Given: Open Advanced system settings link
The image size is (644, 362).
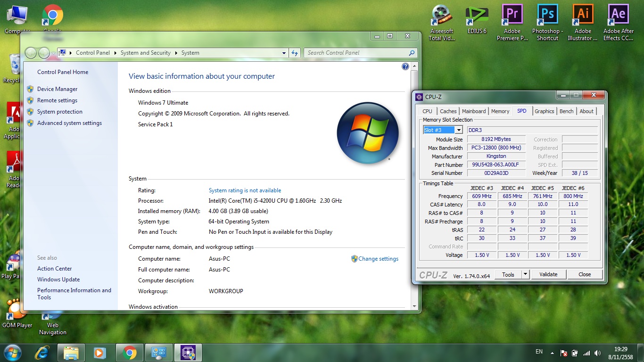Looking at the screenshot, I should click(x=69, y=123).
